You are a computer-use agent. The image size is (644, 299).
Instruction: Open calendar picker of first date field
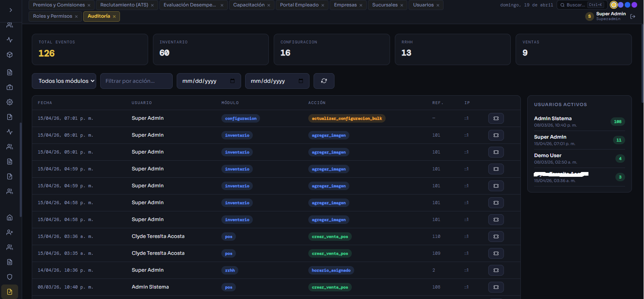point(232,81)
